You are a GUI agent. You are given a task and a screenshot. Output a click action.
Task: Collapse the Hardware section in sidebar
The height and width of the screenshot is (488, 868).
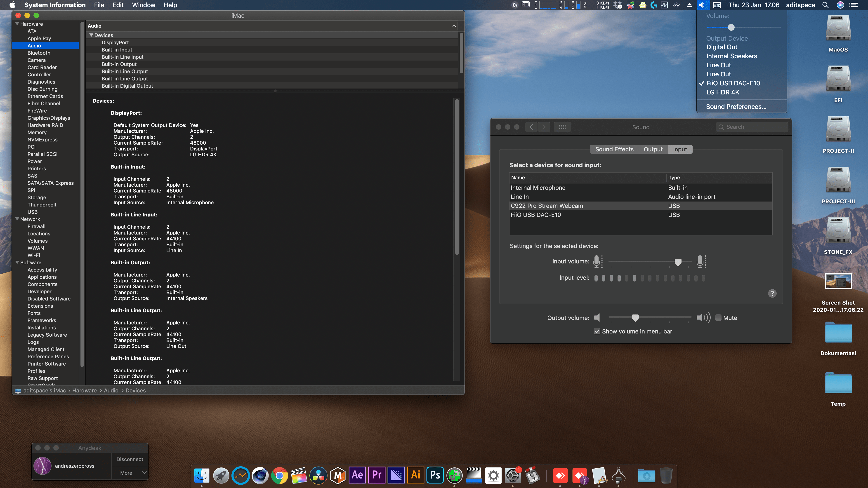17,24
